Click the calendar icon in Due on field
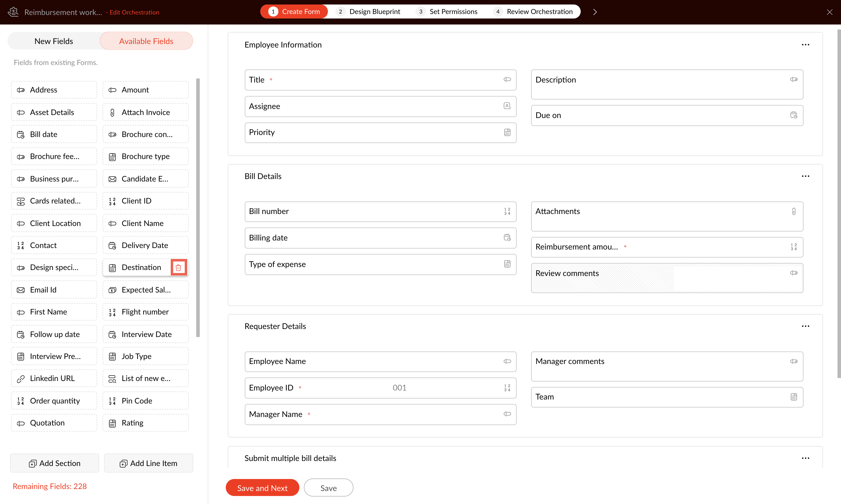 coord(793,115)
